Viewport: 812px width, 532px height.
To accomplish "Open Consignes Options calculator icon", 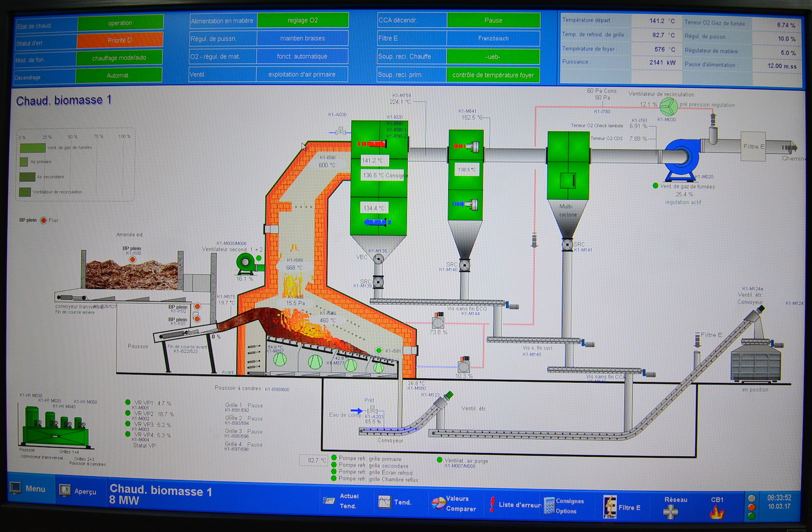I will [549, 505].
